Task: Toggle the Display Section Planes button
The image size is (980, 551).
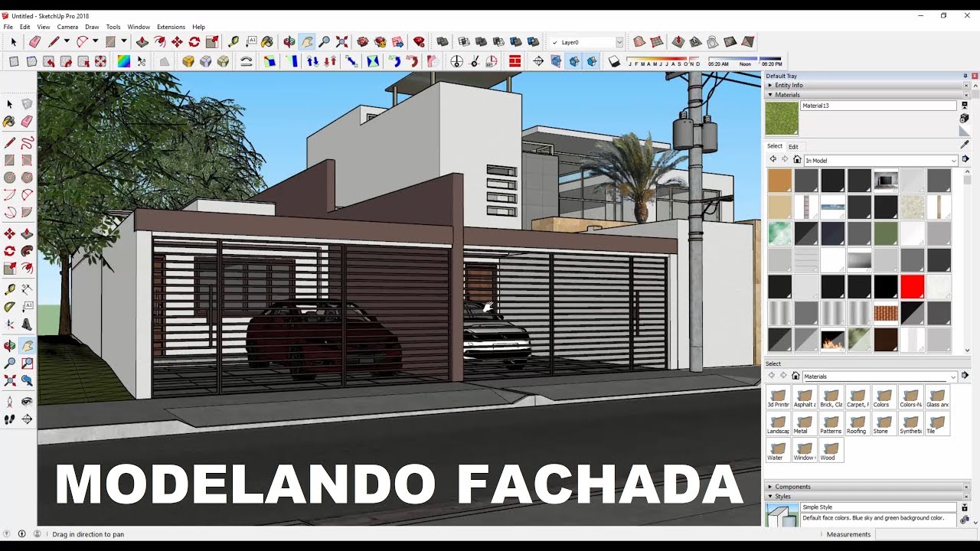Action: point(556,61)
